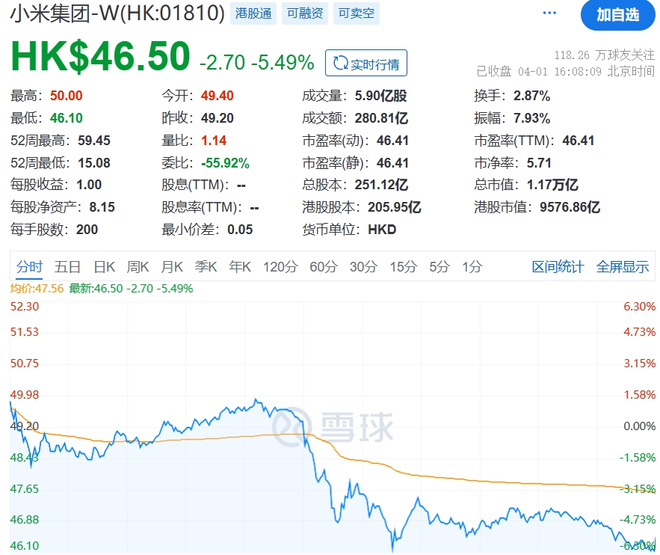
Task: Switch to the 分时 chart tab
Action: [29, 267]
